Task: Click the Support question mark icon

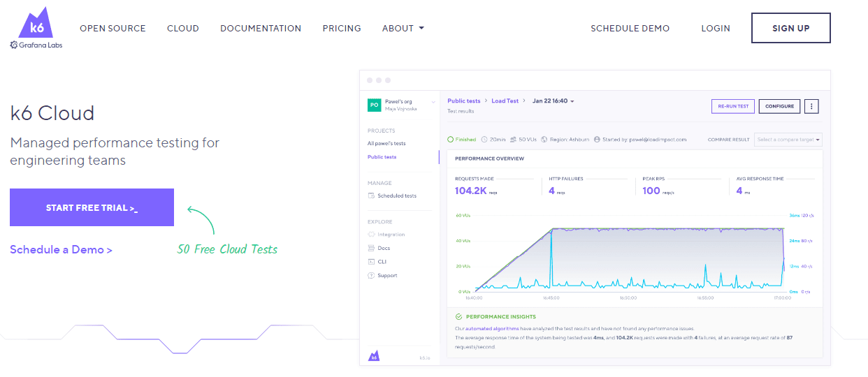Action: tap(371, 276)
